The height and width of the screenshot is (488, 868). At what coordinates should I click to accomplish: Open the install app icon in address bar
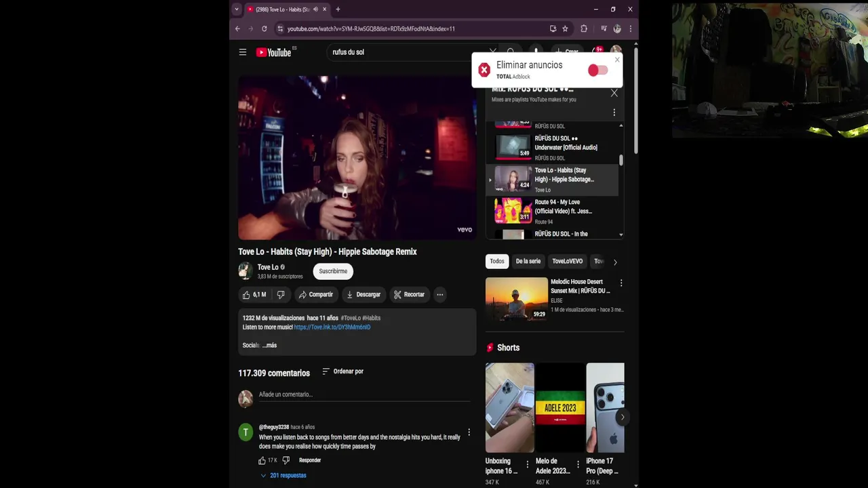tap(553, 28)
